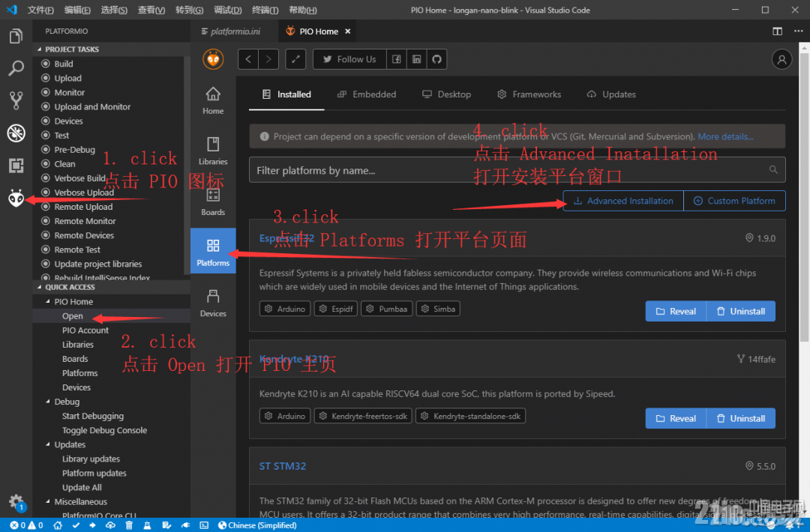Open the Explorer view in activity bar
This screenshot has width=810, height=532.
pos(16,36)
